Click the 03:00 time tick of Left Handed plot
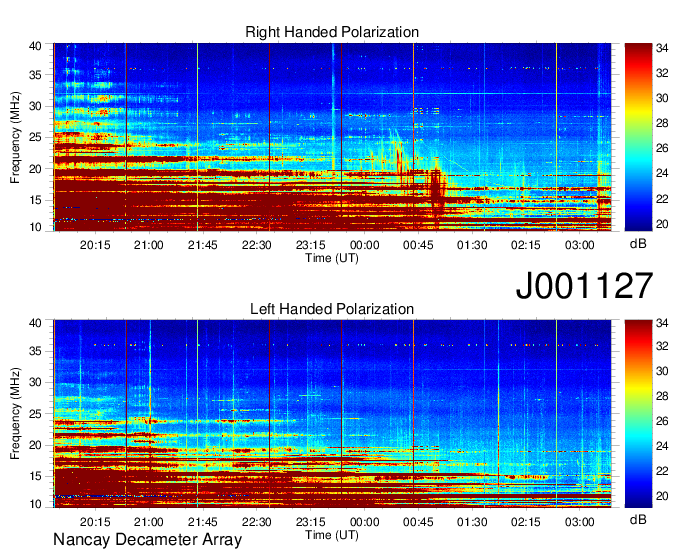680x552 pixels. click(579, 522)
